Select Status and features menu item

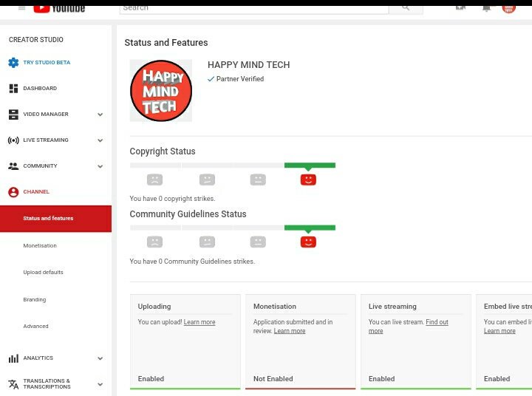click(x=55, y=219)
